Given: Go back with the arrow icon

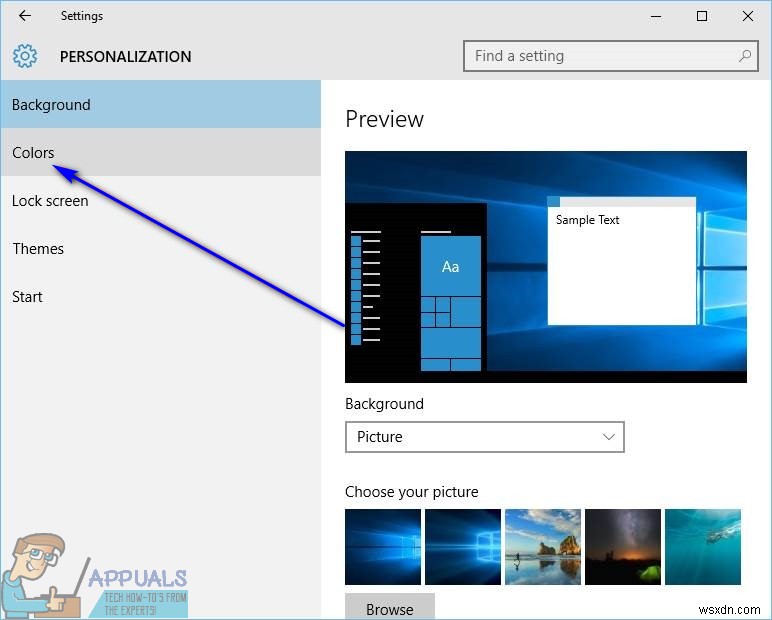Looking at the screenshot, I should [x=25, y=16].
